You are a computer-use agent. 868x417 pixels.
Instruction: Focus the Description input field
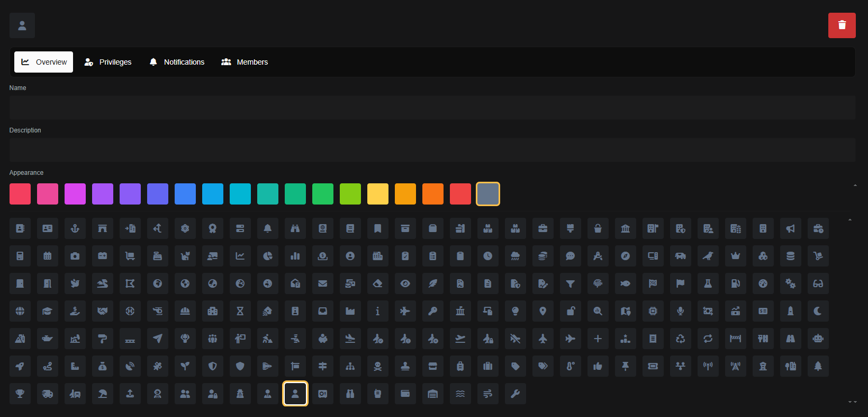[432, 150]
